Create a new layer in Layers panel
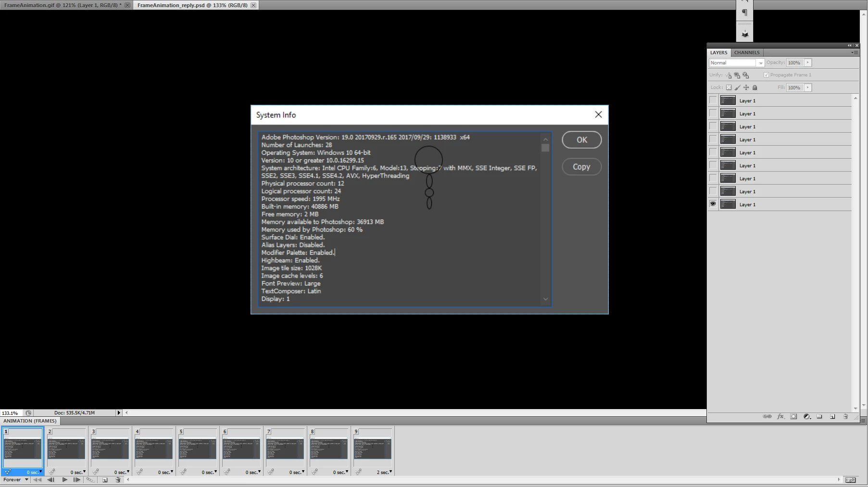The image size is (868, 487). tap(832, 416)
